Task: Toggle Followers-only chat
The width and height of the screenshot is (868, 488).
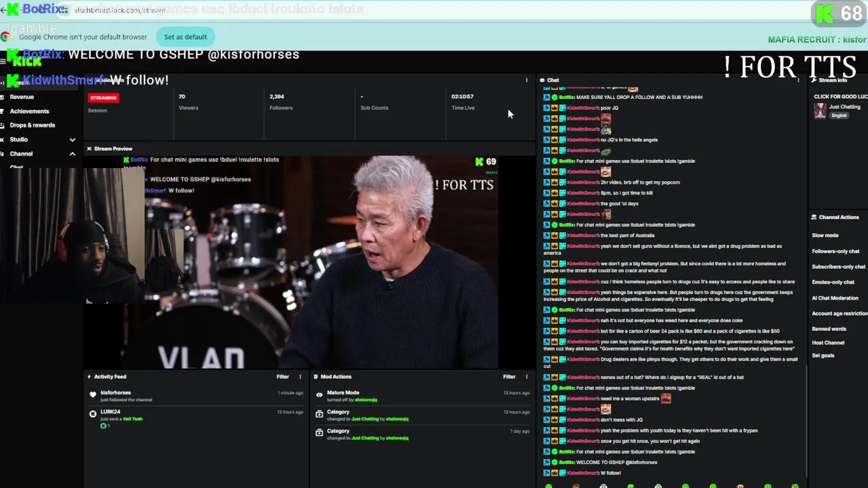Action: tap(835, 251)
